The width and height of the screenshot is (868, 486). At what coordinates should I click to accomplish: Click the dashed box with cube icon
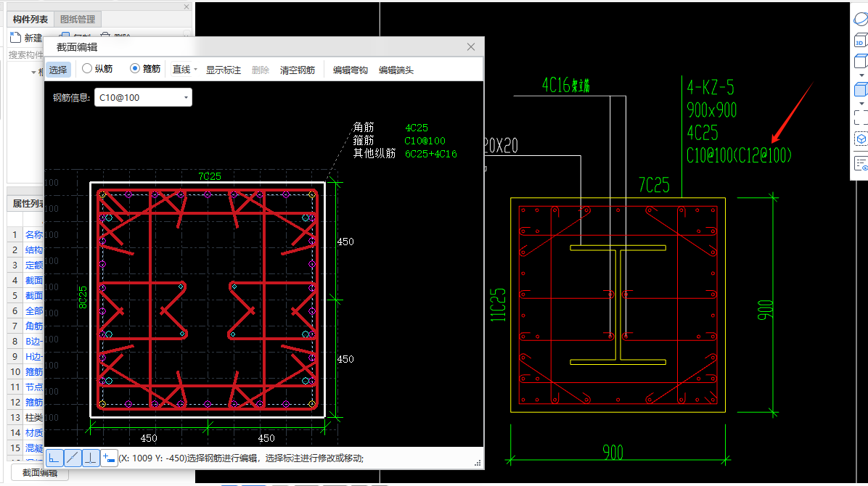click(x=861, y=139)
